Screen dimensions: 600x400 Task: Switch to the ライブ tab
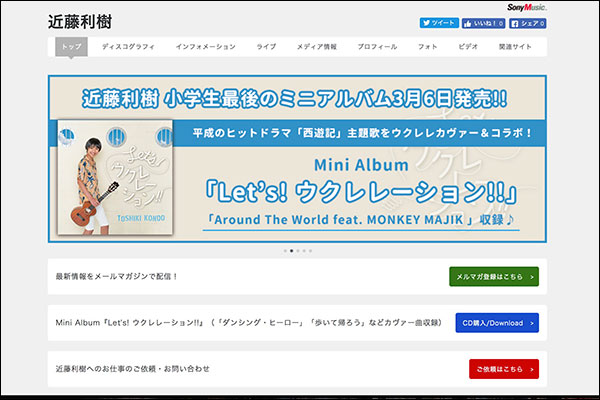pyautogui.click(x=266, y=47)
